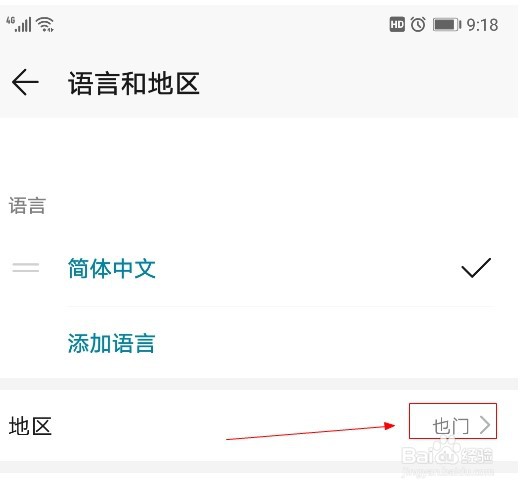The height and width of the screenshot is (491, 524).
Task: Tap the HD indicator icon
Action: (x=397, y=25)
